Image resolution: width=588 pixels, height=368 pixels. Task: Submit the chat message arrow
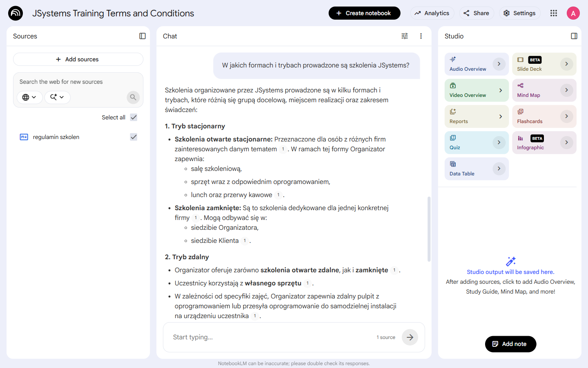[410, 337]
